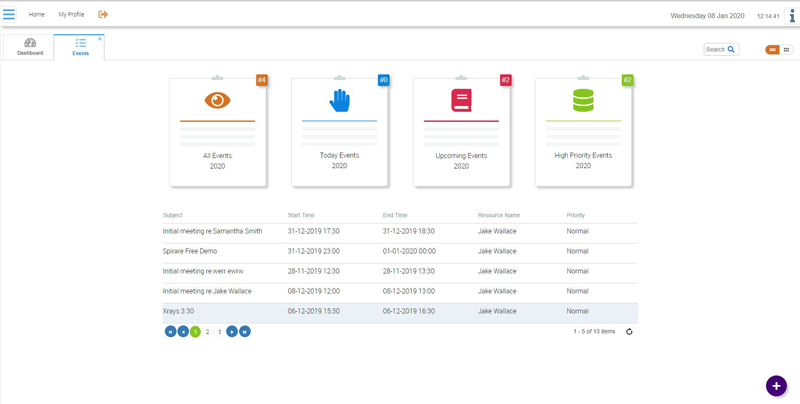Screen dimensions: 800x404
Task: Switch to list view toggle
Action: (x=772, y=49)
